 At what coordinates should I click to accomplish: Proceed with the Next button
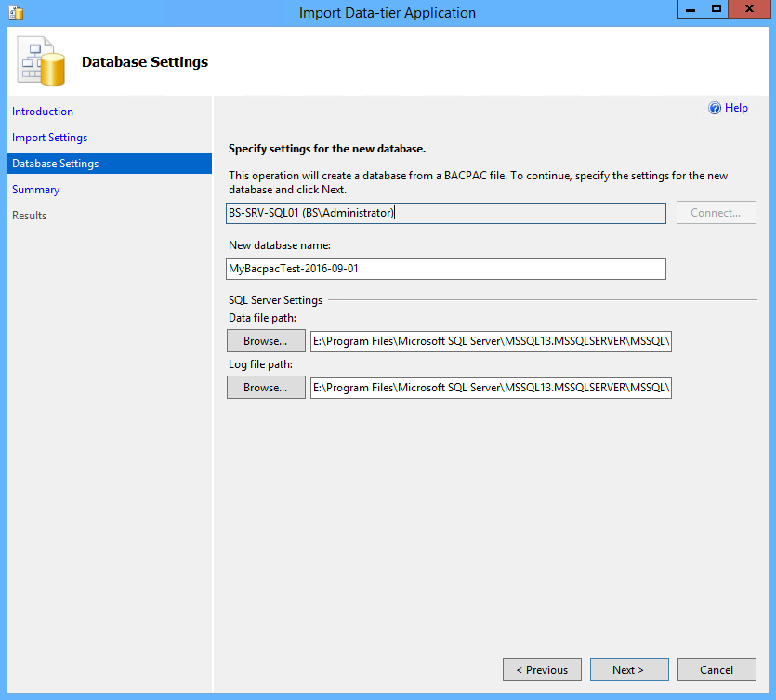pyautogui.click(x=629, y=670)
